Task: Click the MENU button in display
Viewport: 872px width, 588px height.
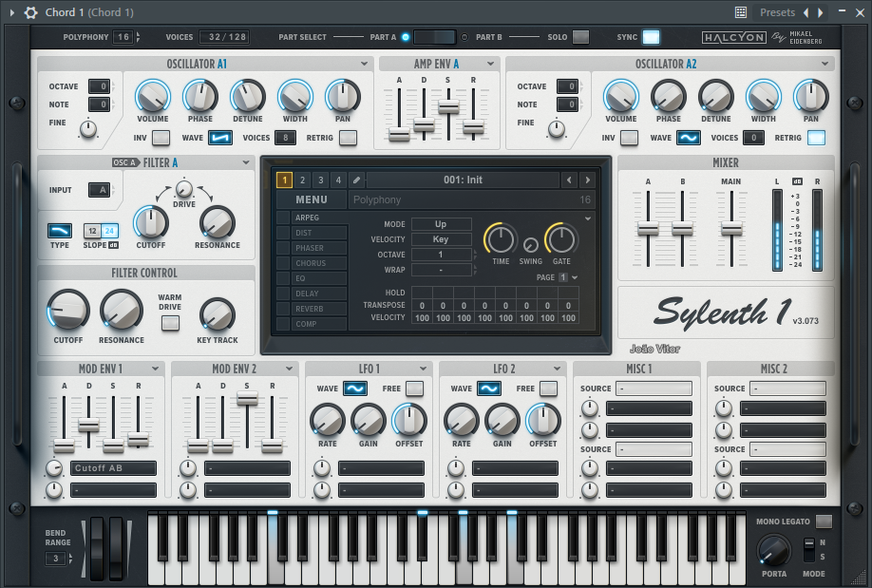Action: [312, 199]
